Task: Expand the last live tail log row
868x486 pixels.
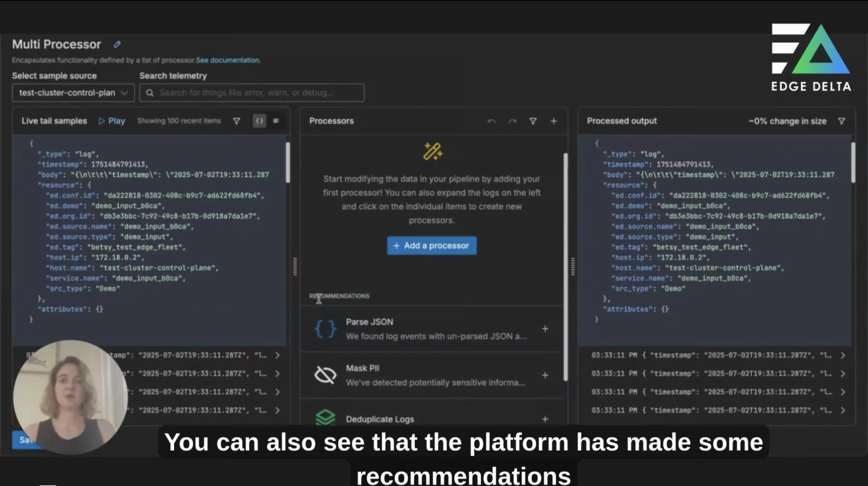Action: [278, 411]
